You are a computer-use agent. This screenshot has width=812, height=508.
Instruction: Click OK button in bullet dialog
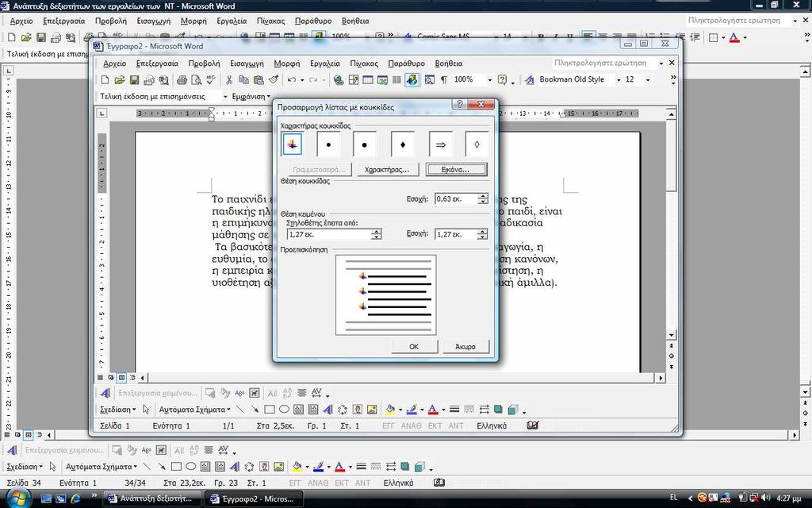414,346
